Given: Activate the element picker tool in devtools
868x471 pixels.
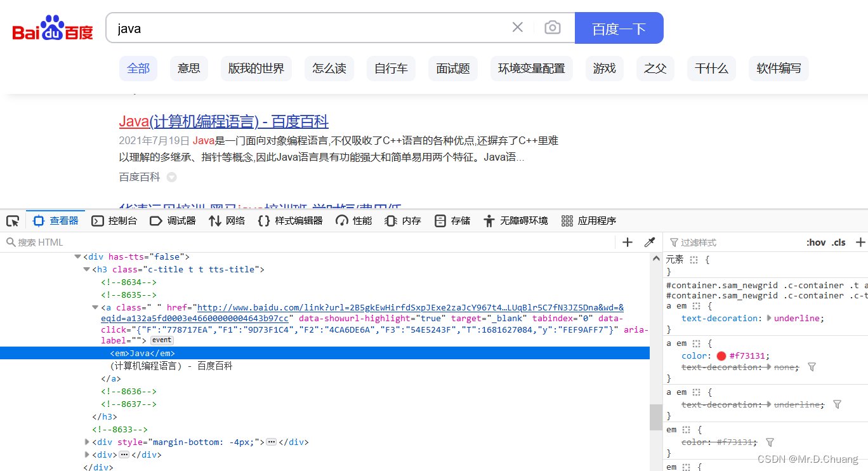Looking at the screenshot, I should 13,221.
